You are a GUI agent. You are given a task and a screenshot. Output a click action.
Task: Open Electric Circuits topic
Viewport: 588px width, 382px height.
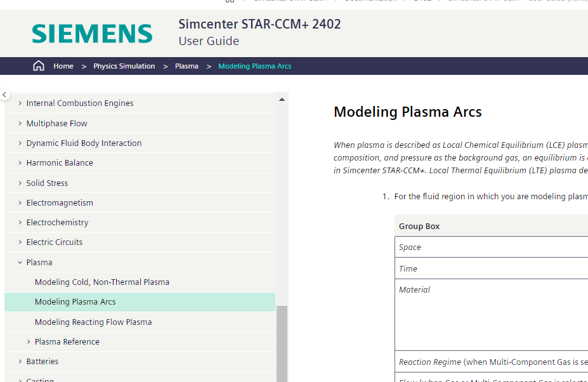coord(55,242)
